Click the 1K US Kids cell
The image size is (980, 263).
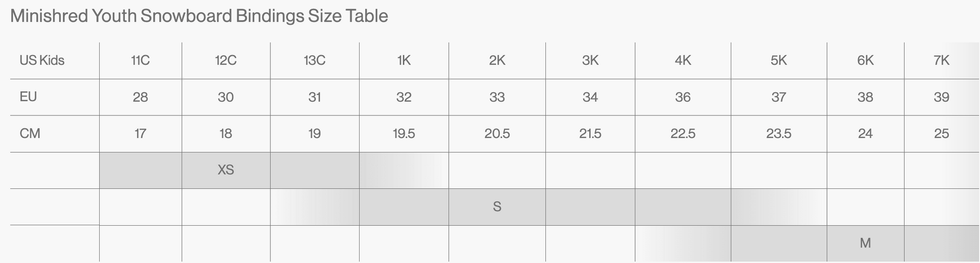tap(404, 60)
